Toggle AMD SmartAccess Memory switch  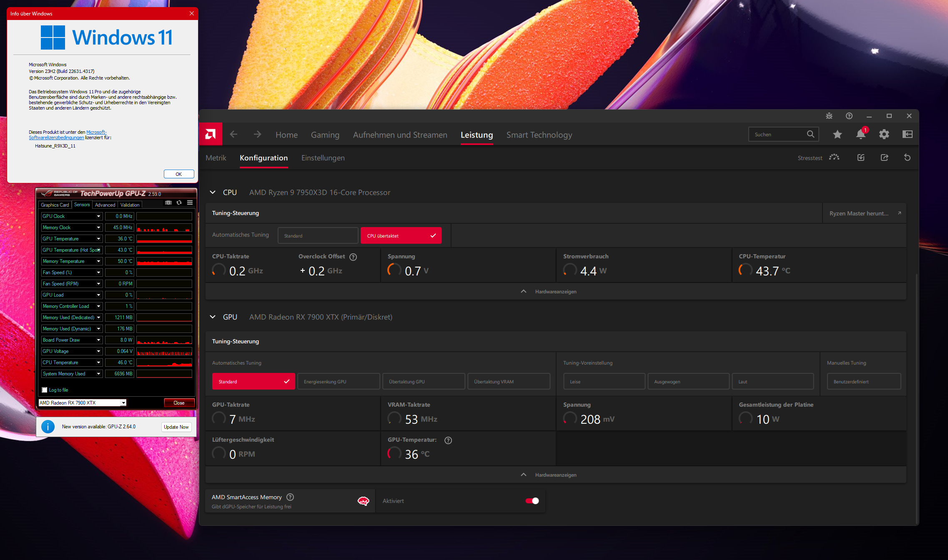point(532,501)
